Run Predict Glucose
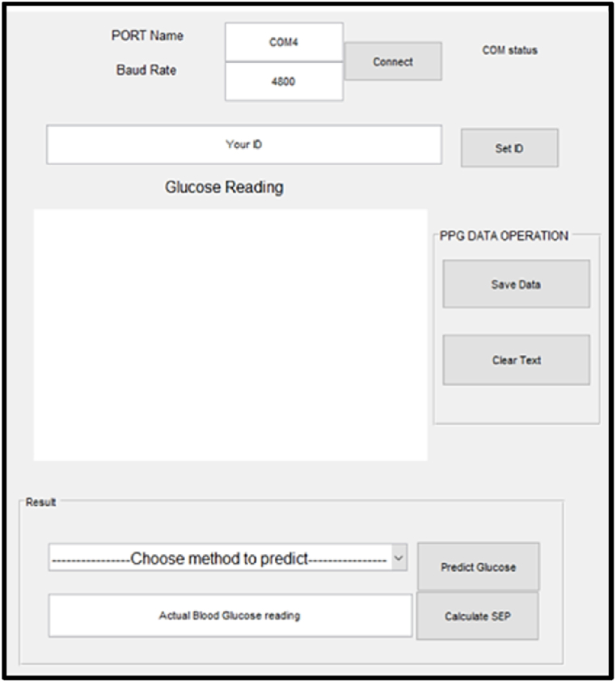 coord(478,567)
